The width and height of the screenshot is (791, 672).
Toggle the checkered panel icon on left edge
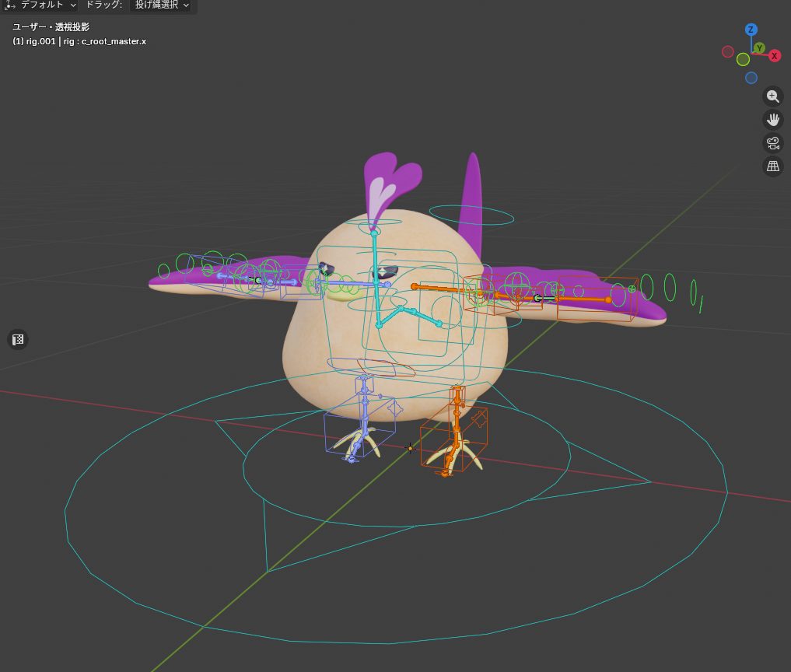[x=19, y=339]
